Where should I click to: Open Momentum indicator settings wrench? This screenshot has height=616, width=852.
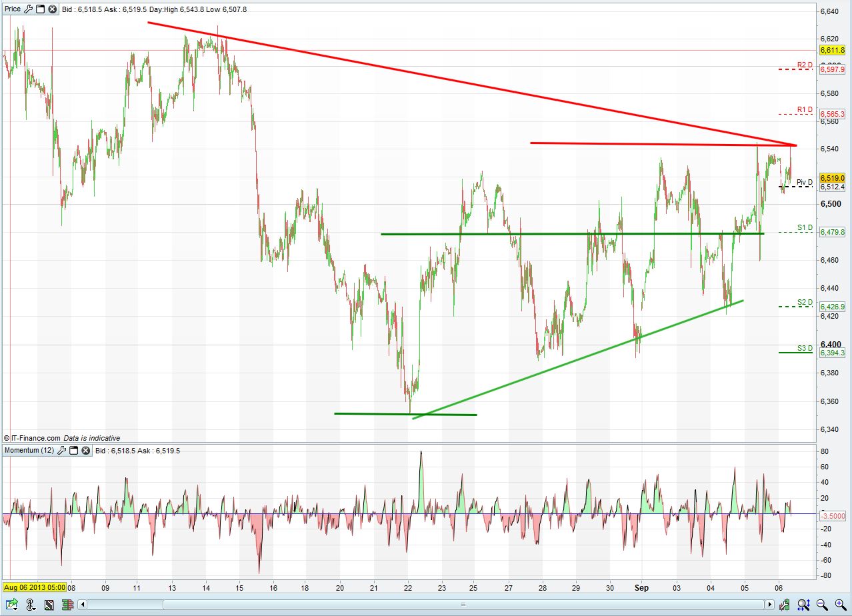(63, 451)
